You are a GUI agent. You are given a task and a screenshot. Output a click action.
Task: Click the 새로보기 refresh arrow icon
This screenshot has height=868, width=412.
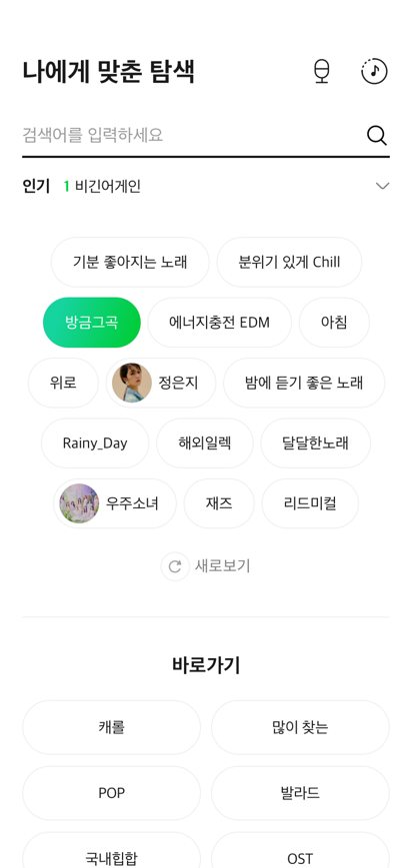[175, 566]
